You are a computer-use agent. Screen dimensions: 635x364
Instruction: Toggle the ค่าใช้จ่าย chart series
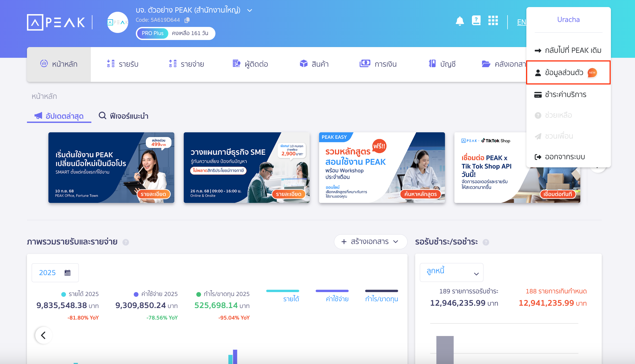[x=332, y=296]
